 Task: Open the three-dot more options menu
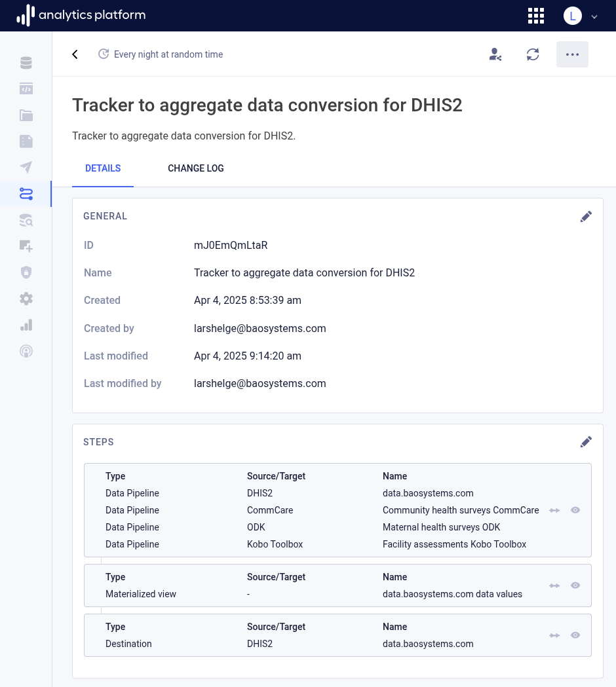point(572,54)
